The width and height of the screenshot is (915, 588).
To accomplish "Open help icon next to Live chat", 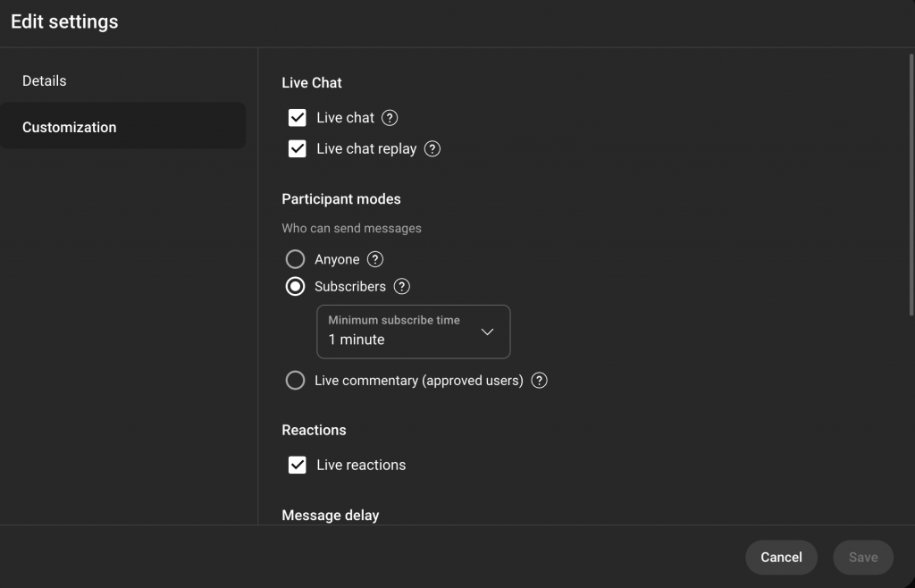I will (390, 118).
